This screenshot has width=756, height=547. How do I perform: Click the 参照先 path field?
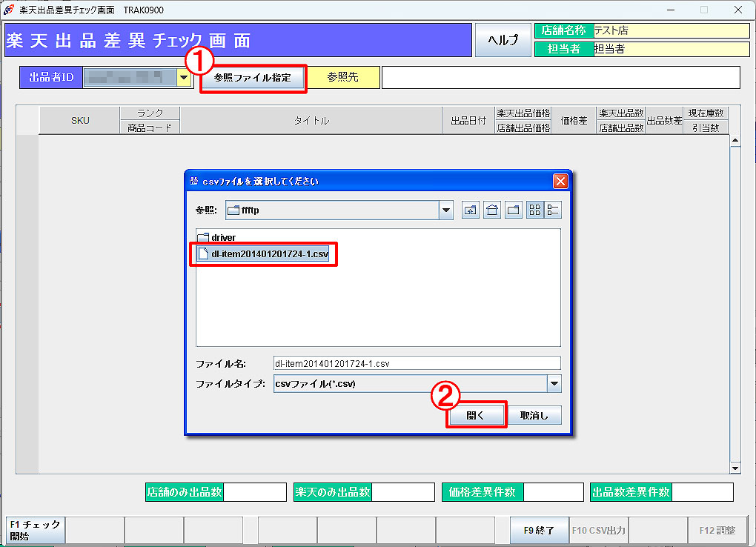[x=561, y=77]
